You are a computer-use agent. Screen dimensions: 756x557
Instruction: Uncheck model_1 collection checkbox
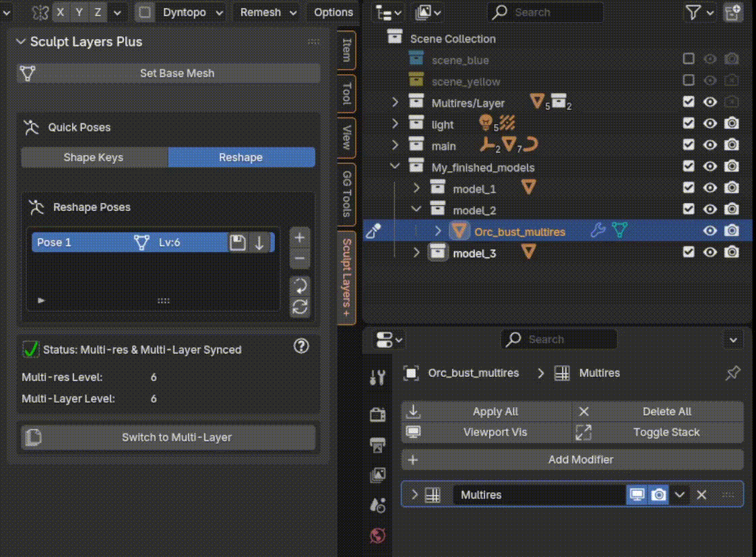(689, 187)
